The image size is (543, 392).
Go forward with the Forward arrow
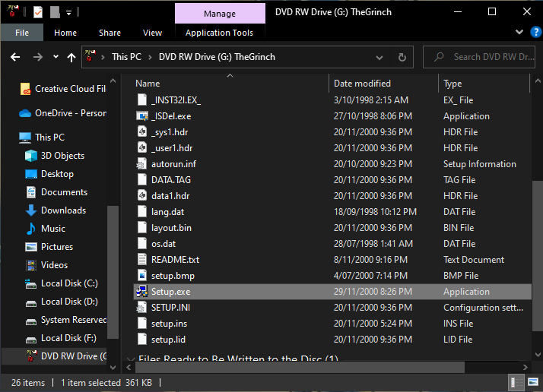click(38, 57)
